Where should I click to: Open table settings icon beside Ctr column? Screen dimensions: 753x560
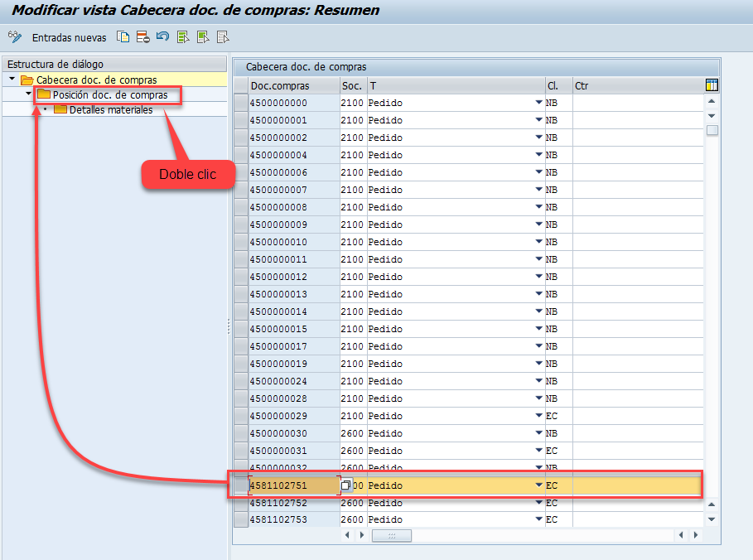coord(712,85)
